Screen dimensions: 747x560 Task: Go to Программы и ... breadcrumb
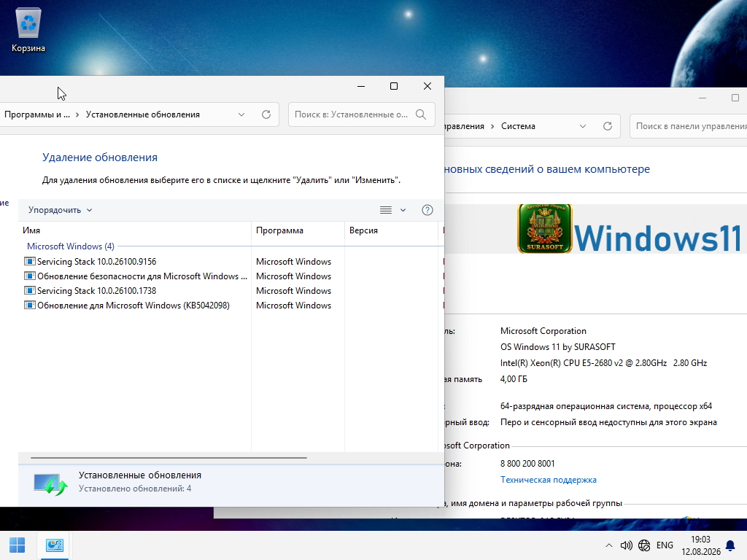pos(37,114)
